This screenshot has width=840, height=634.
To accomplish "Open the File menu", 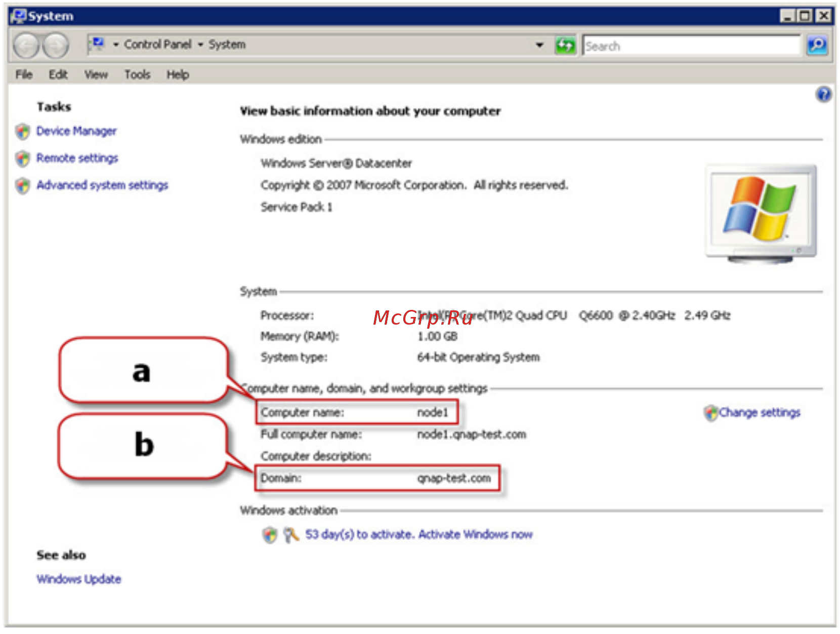I will (24, 74).
